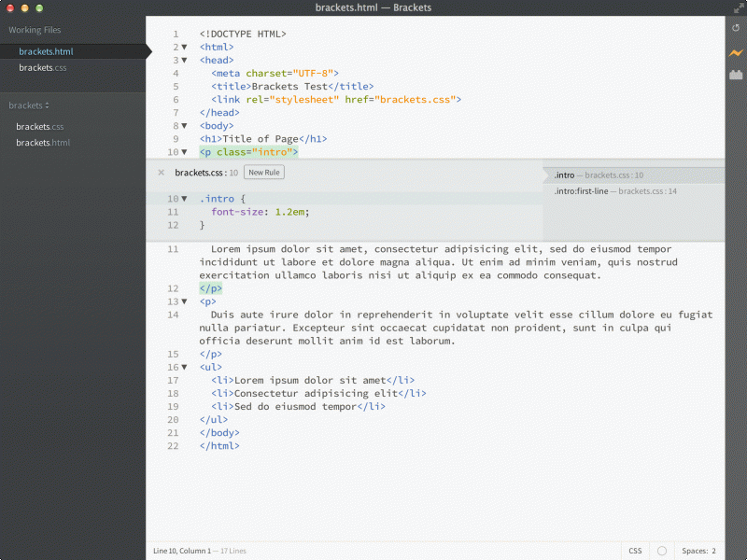
Task: Collapse the body tag on line 8
Action: pyautogui.click(x=184, y=126)
